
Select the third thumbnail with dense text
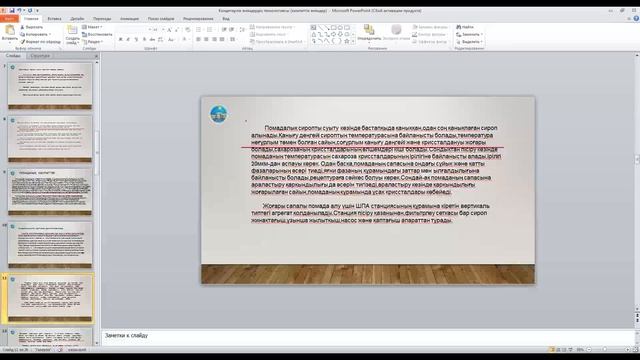(50, 191)
